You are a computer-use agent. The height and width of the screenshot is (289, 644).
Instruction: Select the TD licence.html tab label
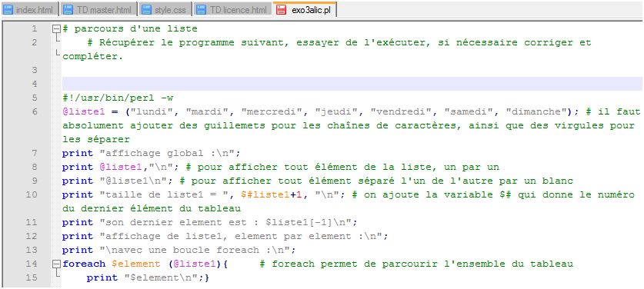point(239,10)
